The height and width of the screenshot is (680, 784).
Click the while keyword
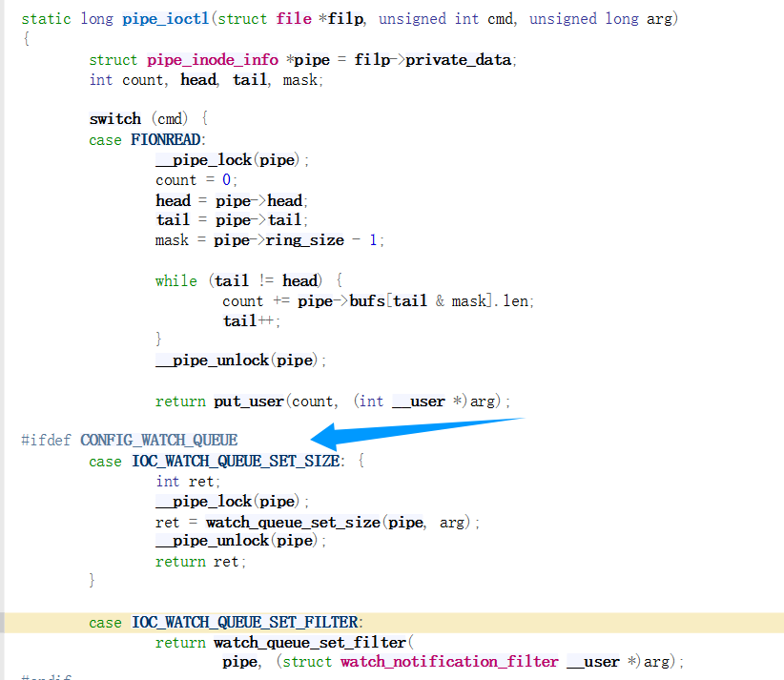click(x=176, y=281)
